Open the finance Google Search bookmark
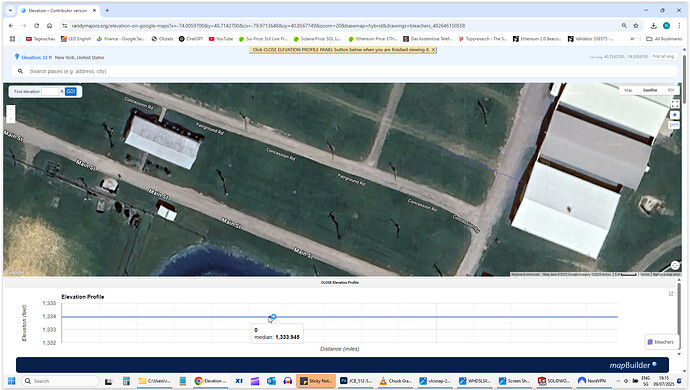Image resolution: width=690 pixels, height=390 pixels. pyautogui.click(x=121, y=39)
